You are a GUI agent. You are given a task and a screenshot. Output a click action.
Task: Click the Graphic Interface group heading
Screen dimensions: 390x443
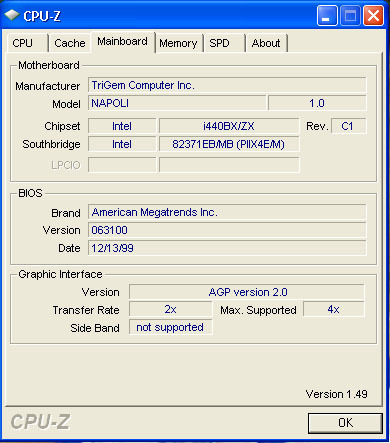pos(60,274)
